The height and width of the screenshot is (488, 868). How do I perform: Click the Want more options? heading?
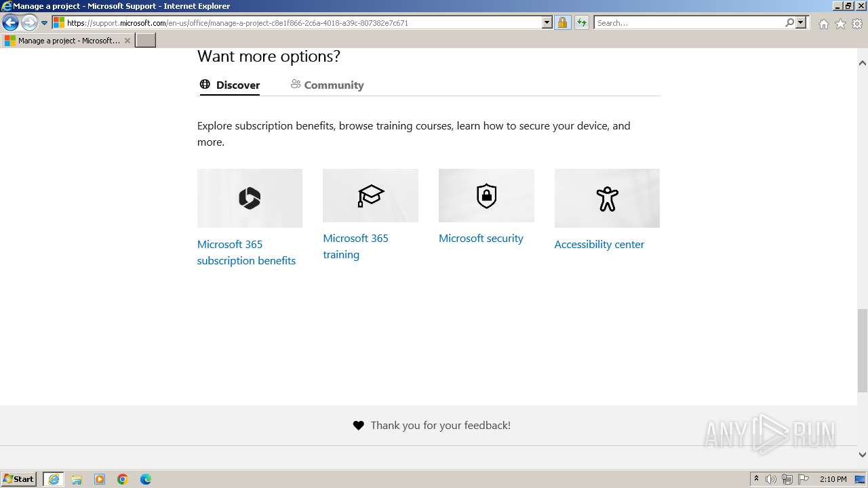tap(269, 56)
